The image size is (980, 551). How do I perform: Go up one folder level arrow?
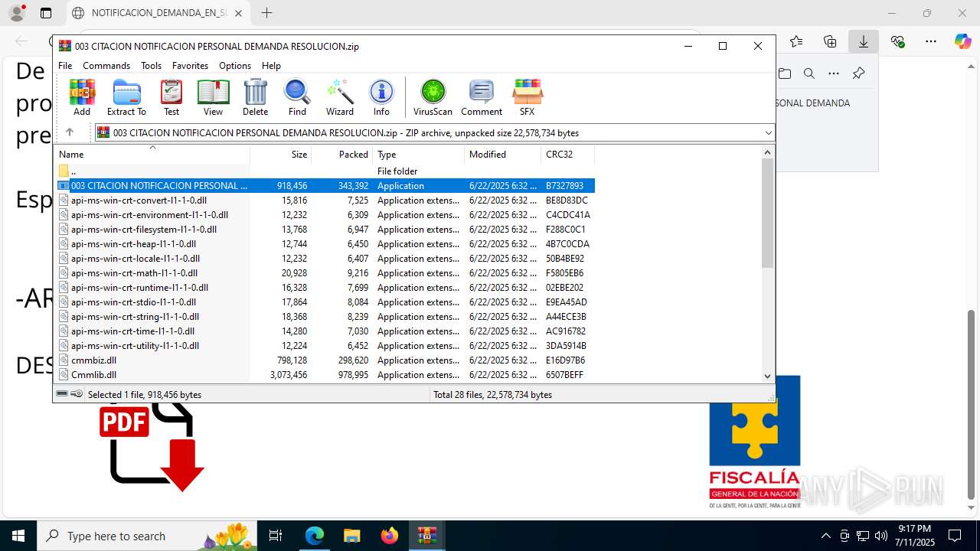[69, 132]
